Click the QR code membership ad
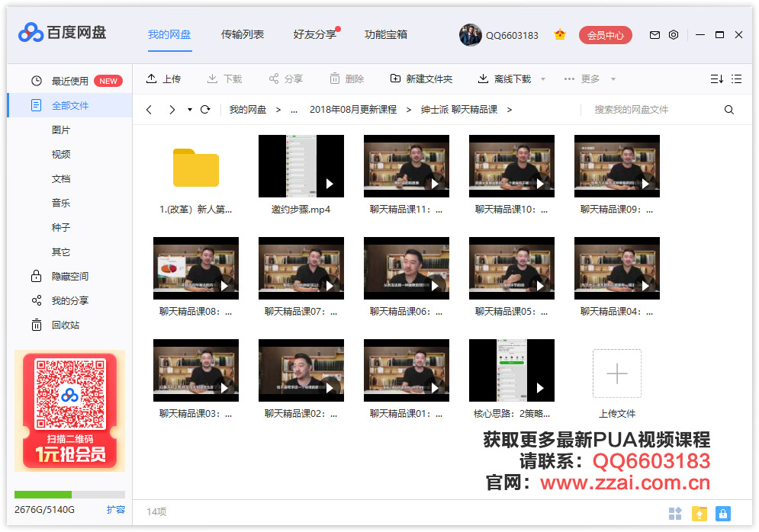This screenshot has height=532, width=759. click(x=69, y=411)
